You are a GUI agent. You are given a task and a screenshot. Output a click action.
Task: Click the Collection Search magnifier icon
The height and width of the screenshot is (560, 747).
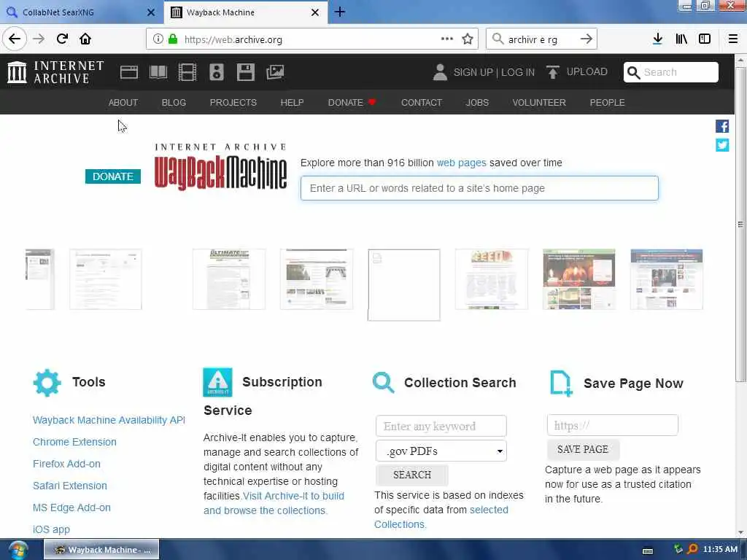click(x=383, y=383)
